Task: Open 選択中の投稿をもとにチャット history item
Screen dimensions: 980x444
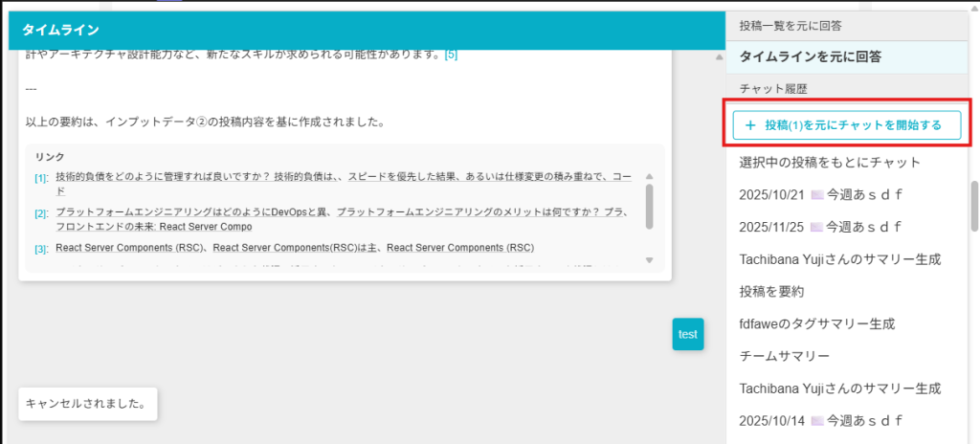Action: (830, 163)
